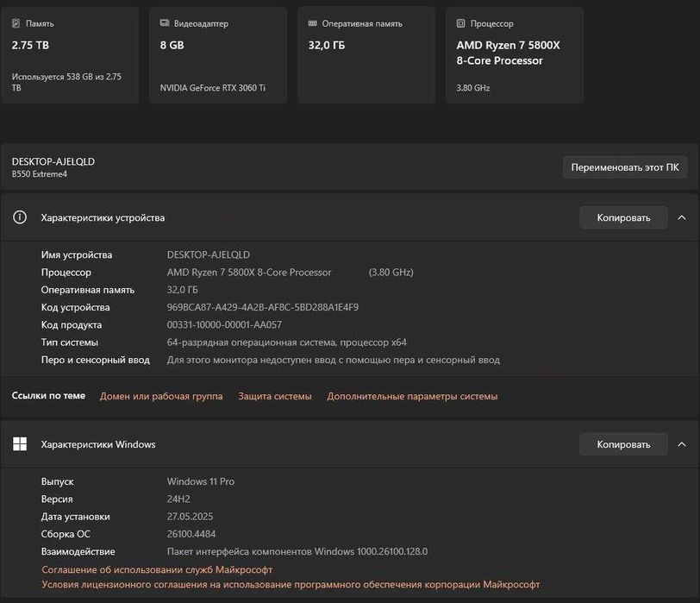The image size is (700, 603).
Task: Open Домен или рабочая группа link
Action: 161,396
